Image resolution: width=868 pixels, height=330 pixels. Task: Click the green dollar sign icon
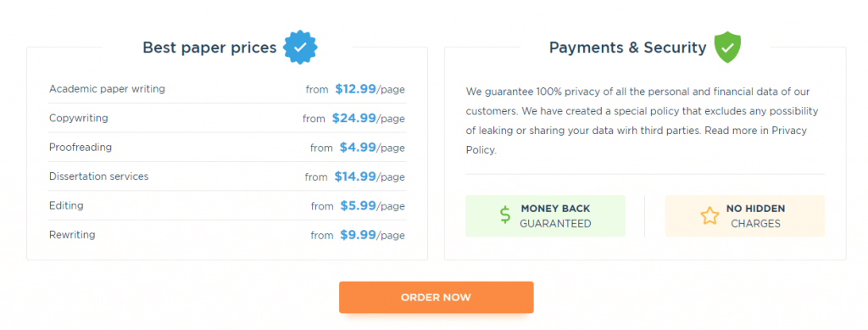(x=505, y=215)
